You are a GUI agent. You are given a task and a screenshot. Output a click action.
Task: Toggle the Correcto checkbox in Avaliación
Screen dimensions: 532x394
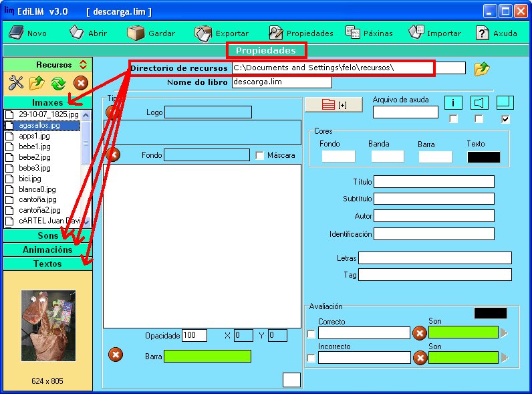[x=311, y=334]
